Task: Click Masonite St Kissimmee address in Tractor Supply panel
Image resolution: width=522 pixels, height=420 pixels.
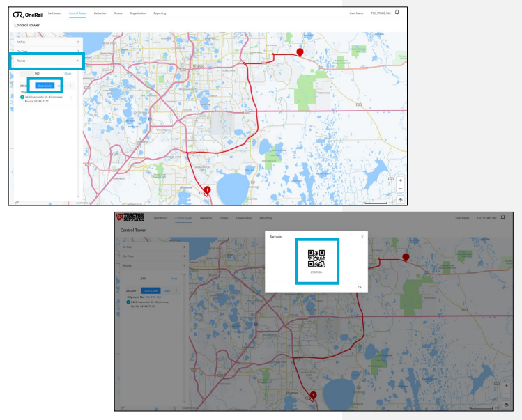Action: tap(150, 304)
